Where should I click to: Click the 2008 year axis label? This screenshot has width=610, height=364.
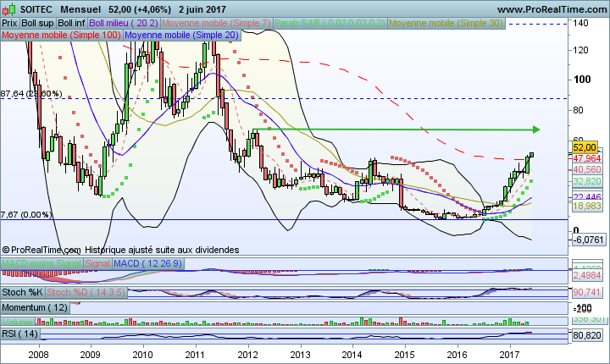click(38, 355)
